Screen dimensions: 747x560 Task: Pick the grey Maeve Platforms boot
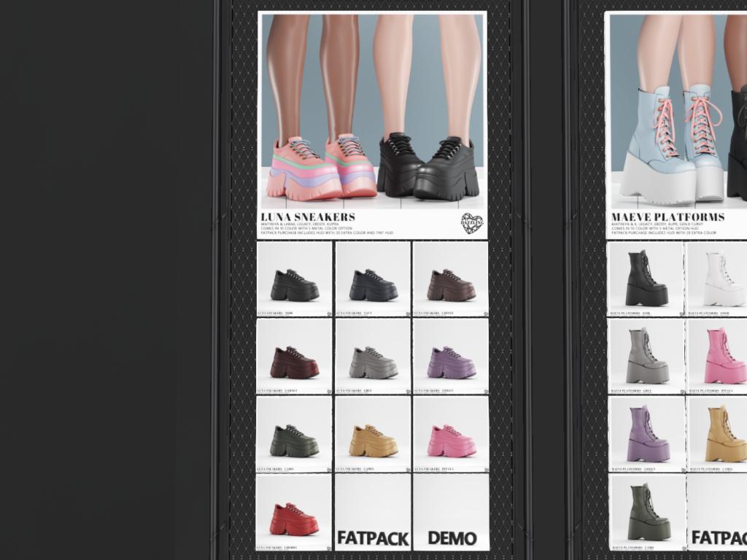tap(646, 357)
